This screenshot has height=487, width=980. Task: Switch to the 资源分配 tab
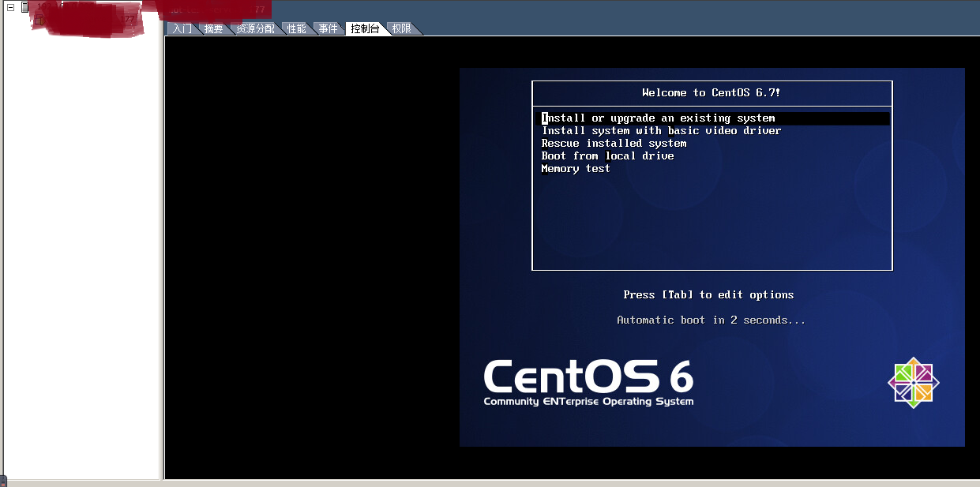(256, 28)
